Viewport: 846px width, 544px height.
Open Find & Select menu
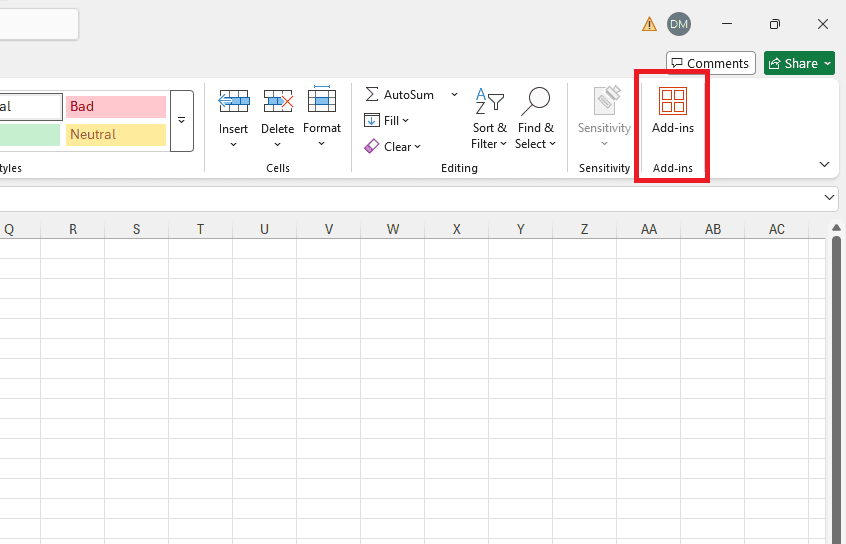click(x=535, y=119)
